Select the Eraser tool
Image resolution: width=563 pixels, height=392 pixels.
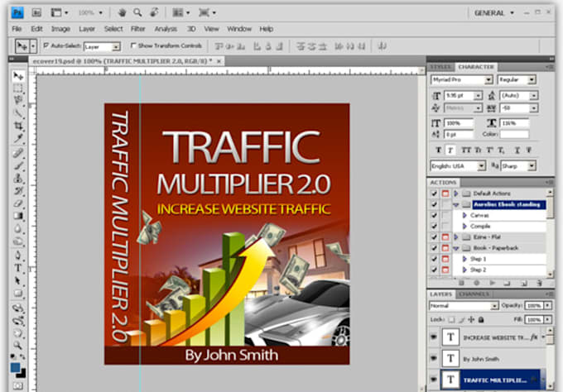pos(17,203)
